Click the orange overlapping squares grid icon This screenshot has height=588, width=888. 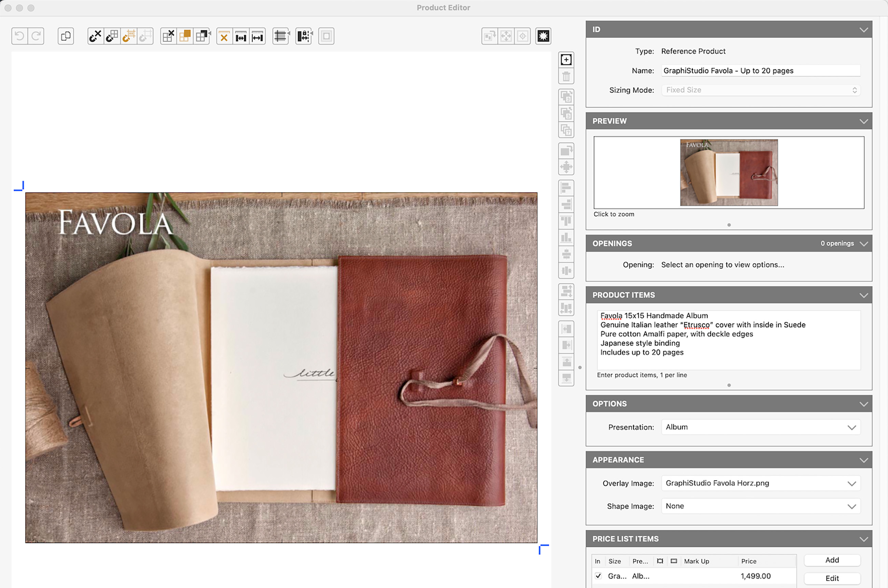[185, 36]
